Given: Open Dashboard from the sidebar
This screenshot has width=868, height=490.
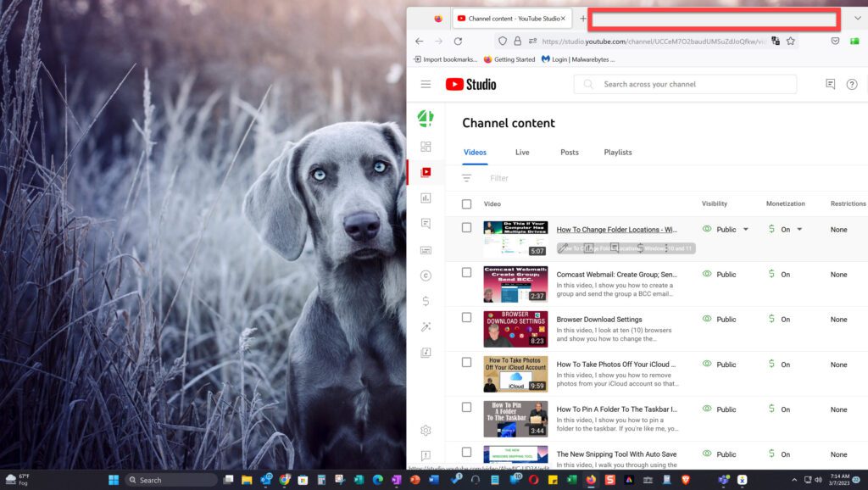Looking at the screenshot, I should click(x=426, y=146).
